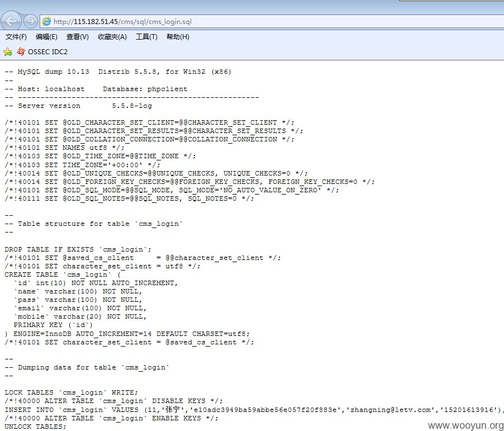The height and width of the screenshot is (431, 504).
Task: Click the `name` varchar(100) column definition
Action: (78, 291)
